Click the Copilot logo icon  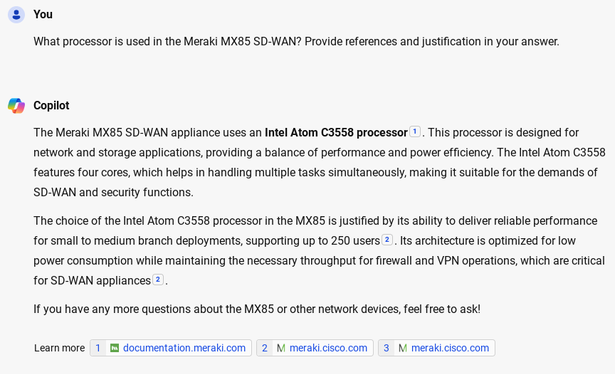pyautogui.click(x=16, y=105)
